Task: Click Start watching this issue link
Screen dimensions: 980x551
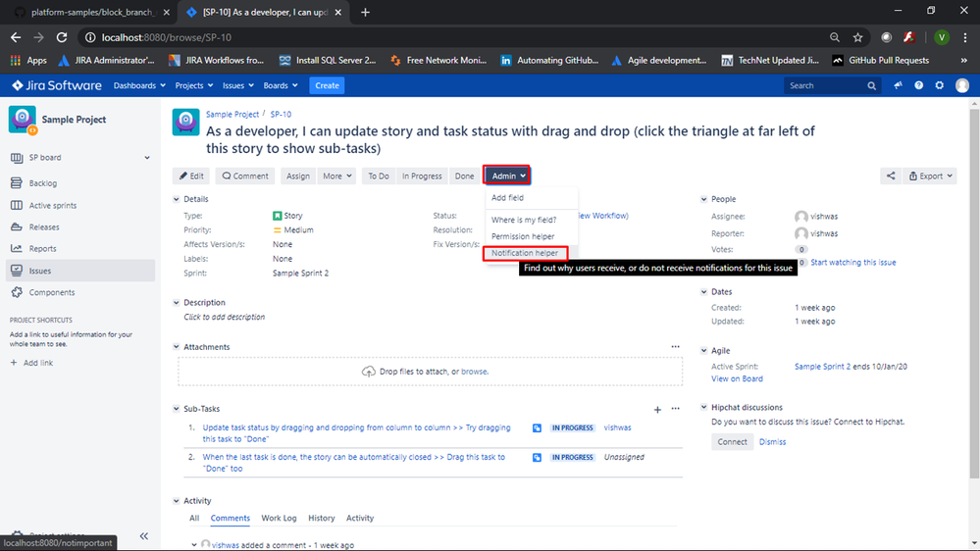Action: [852, 263]
